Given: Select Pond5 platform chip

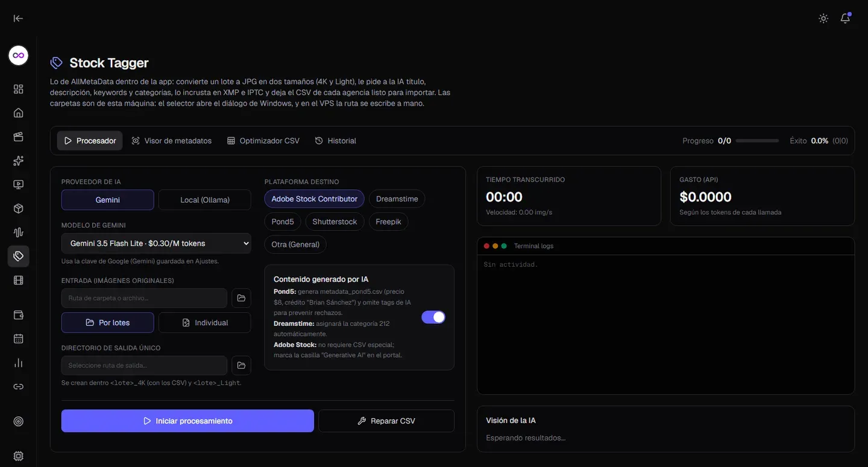Looking at the screenshot, I should tap(283, 221).
